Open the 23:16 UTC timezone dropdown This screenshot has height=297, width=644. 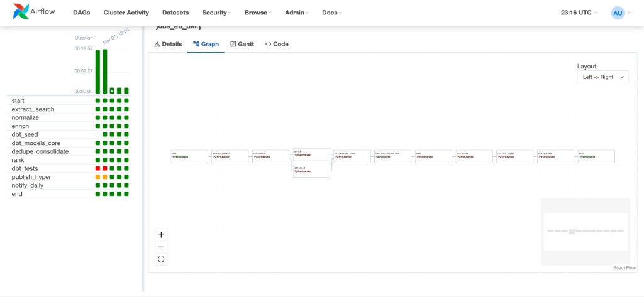[579, 13]
